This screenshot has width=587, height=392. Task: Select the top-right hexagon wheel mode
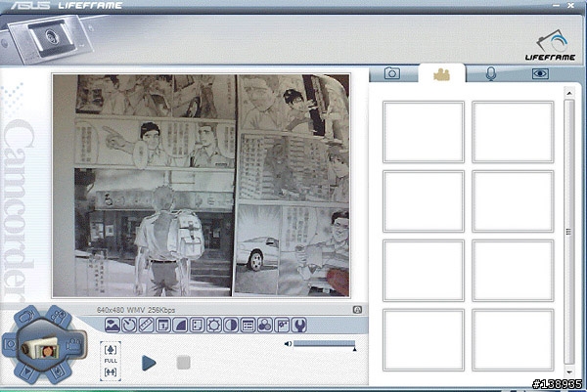(59, 317)
